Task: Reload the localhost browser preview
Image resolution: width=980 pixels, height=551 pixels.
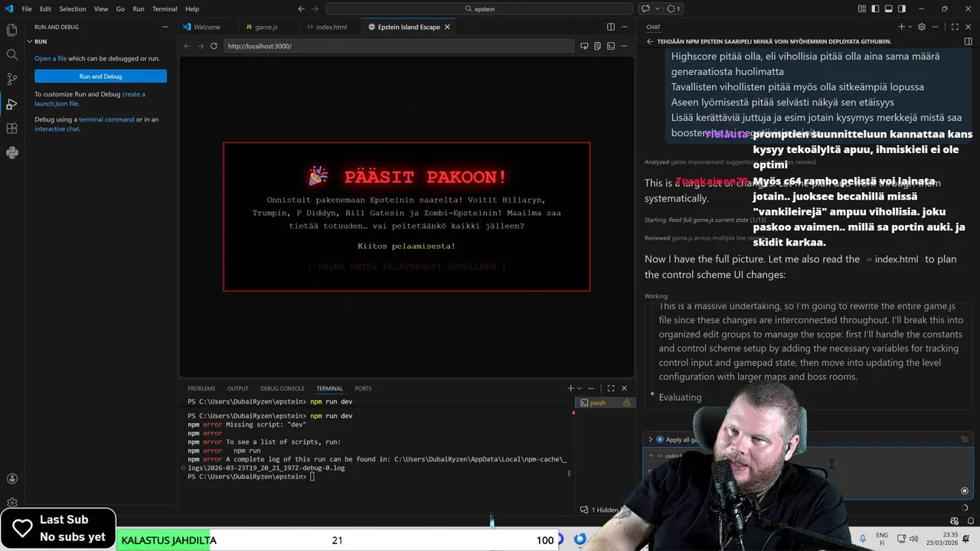Action: (214, 46)
